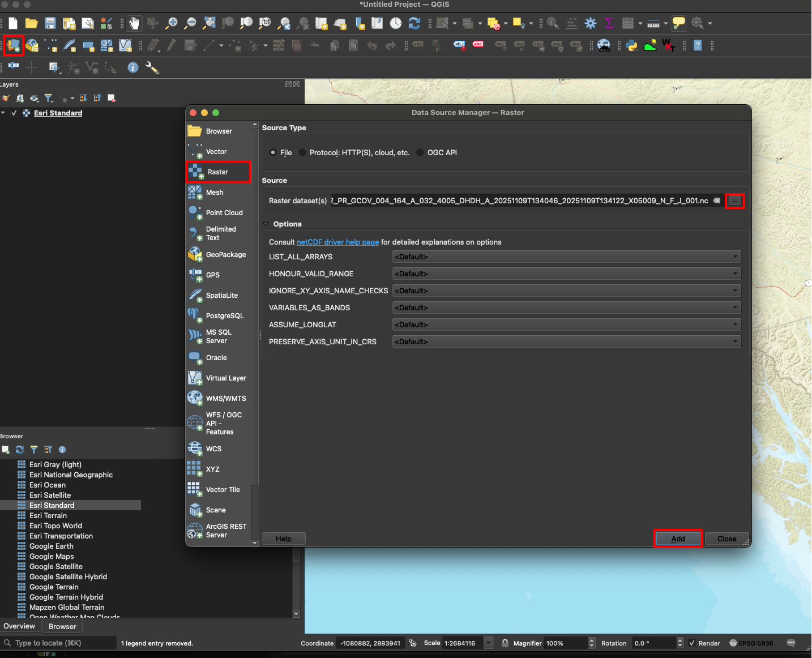The height and width of the screenshot is (658, 812).
Task: Switch to the Browser tab at bottom left
Action: click(62, 626)
